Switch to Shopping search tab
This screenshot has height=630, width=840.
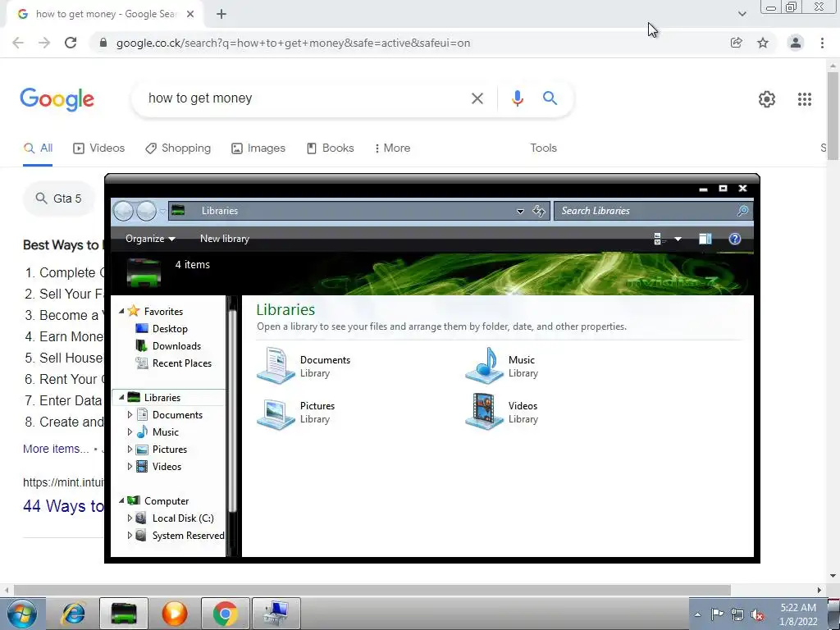tap(178, 148)
